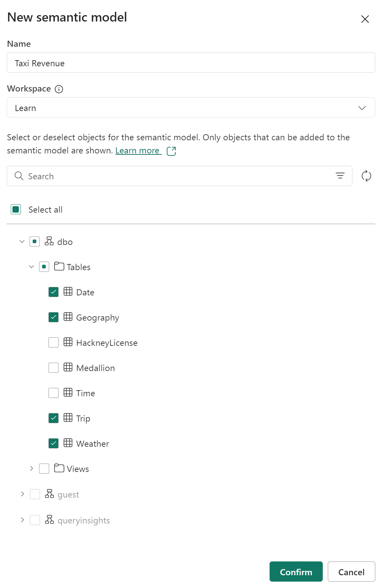The height and width of the screenshot is (588, 382).
Task: Uncheck the Date table checkbox
Action: [54, 292]
